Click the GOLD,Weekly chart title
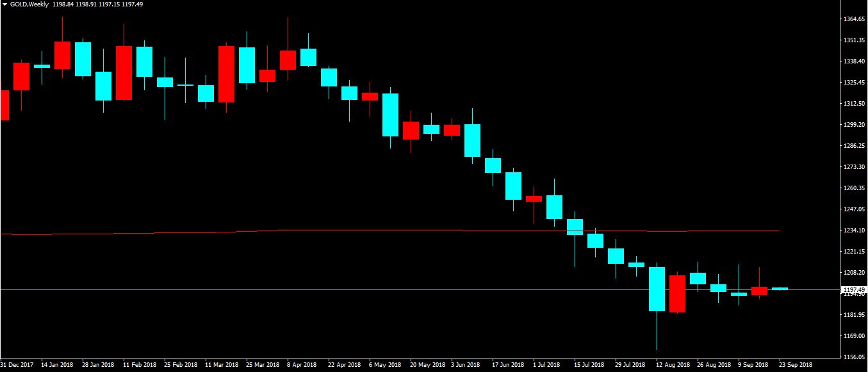Image resolution: width=868 pixels, height=372 pixels. click(x=29, y=4)
